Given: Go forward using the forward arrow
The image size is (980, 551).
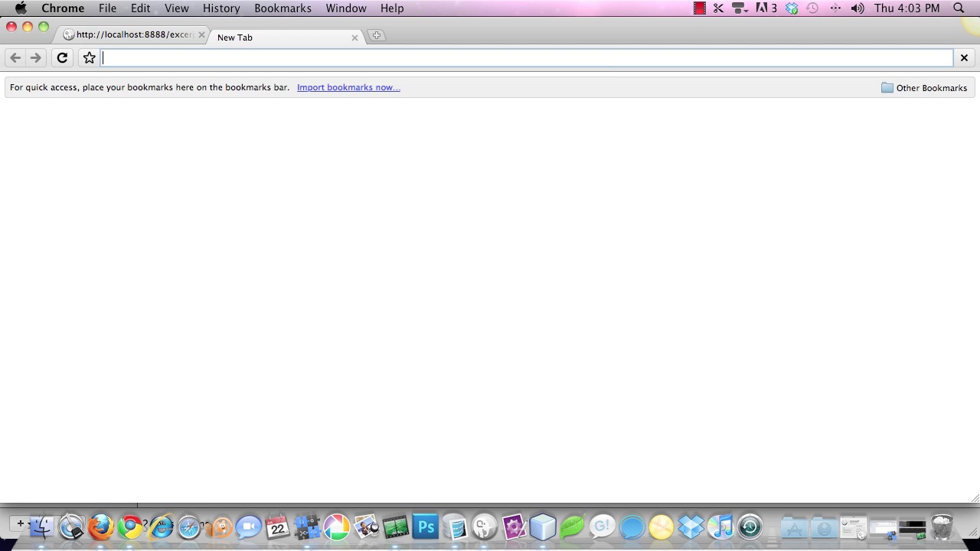Looking at the screenshot, I should click(x=36, y=58).
